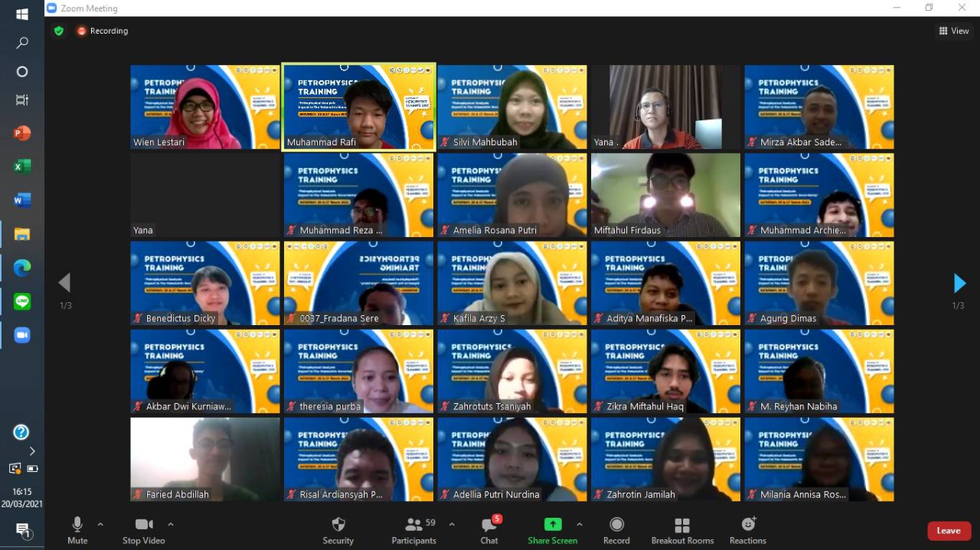Open Breakout Rooms

(x=682, y=528)
